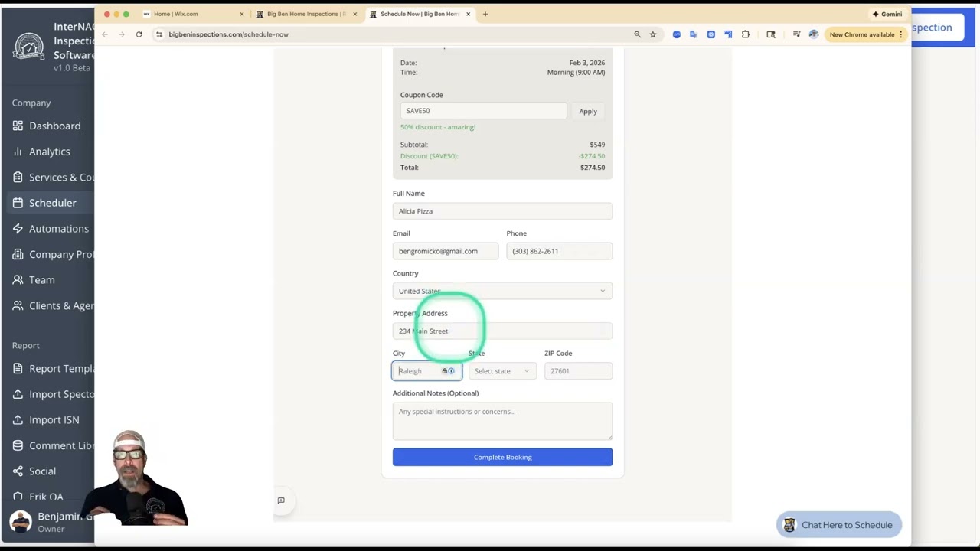Screen dimensions: 980x551
Task: Switch to Big Ben Home Inspections tab
Action: (306, 14)
